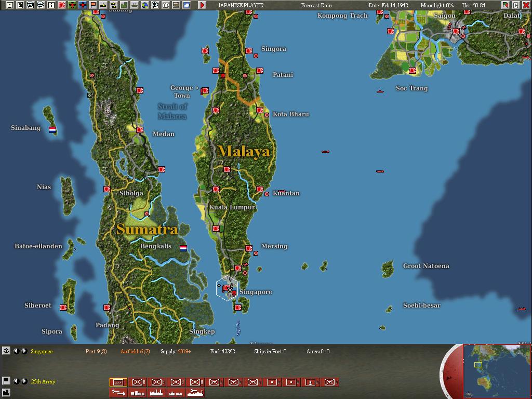532x399 pixels.
Task: Click the green and red flag icon top right
Action: tap(505, 5)
